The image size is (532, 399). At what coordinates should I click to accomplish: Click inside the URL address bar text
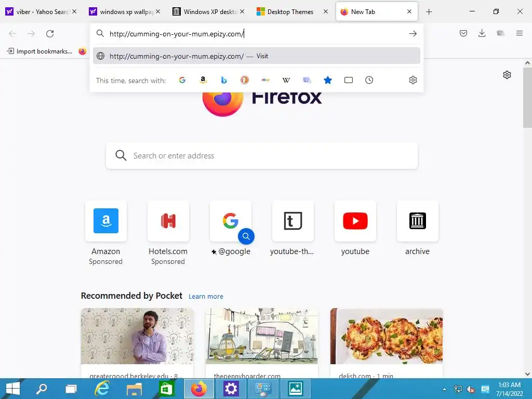click(x=177, y=34)
